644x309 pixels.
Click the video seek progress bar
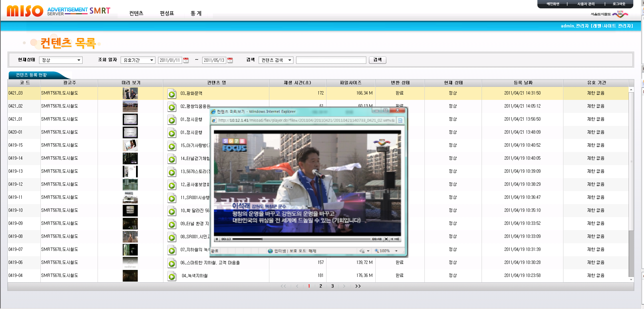(x=301, y=239)
